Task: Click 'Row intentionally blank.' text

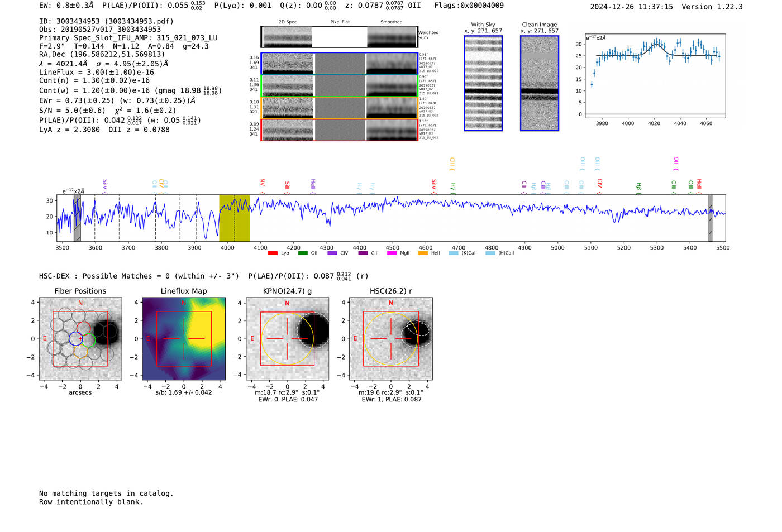Action: point(91,502)
